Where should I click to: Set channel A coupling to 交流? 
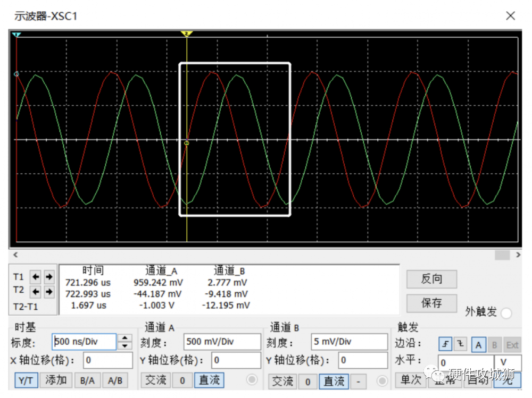point(156,380)
